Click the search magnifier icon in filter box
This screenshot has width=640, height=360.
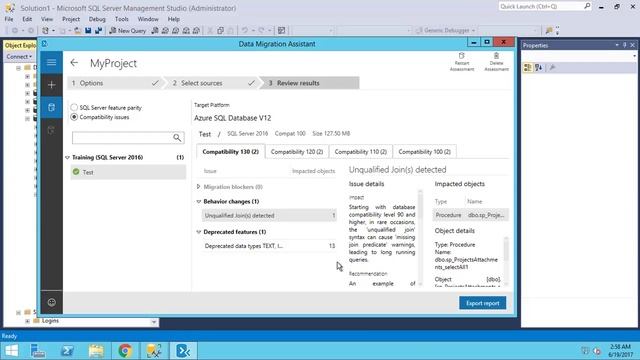177,138
